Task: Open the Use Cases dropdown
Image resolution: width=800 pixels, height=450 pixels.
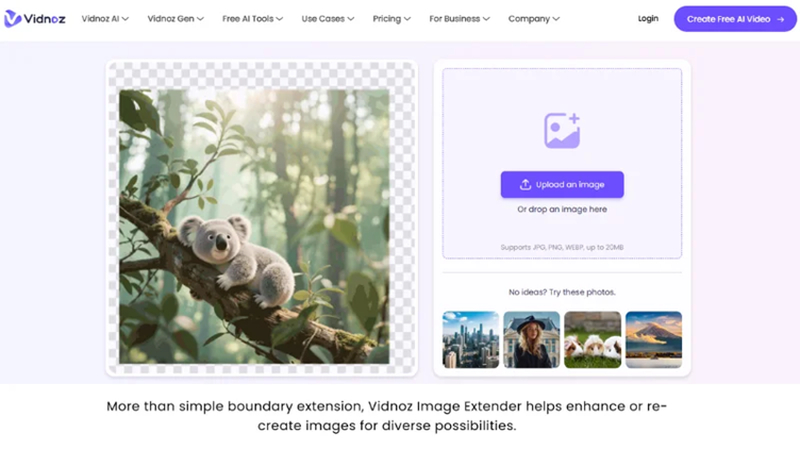Action: point(328,19)
